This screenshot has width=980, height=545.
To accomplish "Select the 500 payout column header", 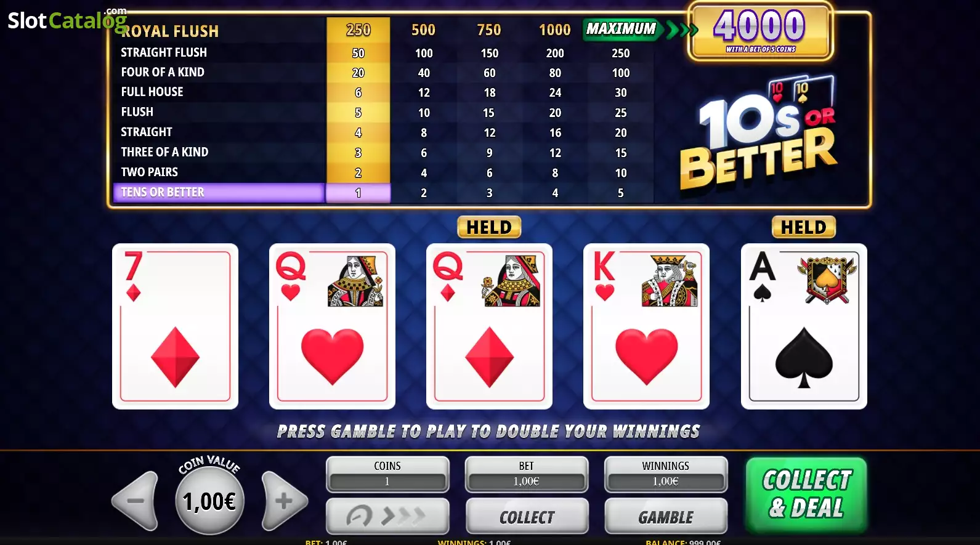I will [424, 30].
